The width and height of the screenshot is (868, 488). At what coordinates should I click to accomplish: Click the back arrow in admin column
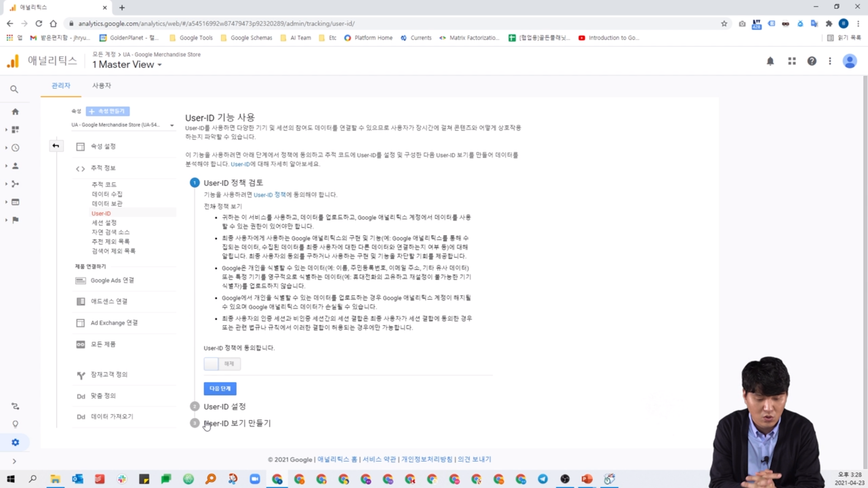click(56, 145)
